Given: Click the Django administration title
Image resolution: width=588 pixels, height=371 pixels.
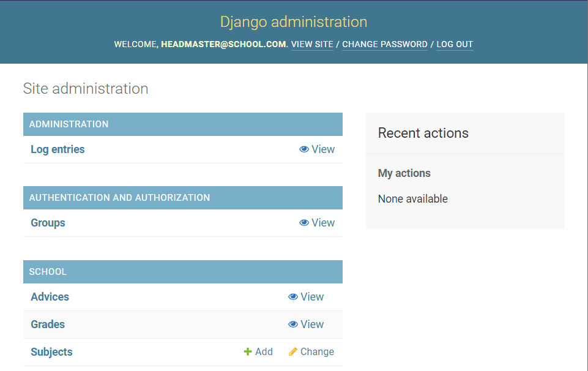Looking at the screenshot, I should pos(294,21).
